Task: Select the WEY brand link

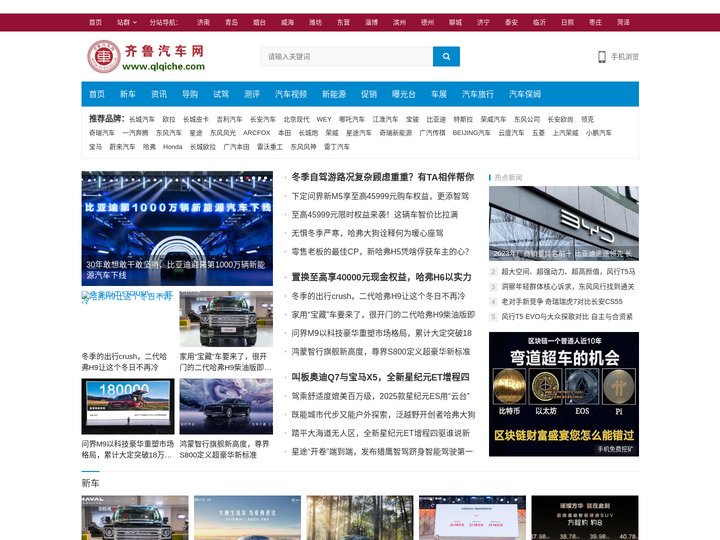Action: (x=324, y=119)
